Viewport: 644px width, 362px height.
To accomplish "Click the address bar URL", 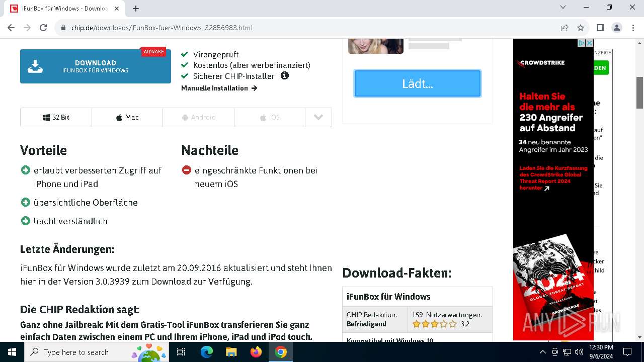I will (x=162, y=28).
